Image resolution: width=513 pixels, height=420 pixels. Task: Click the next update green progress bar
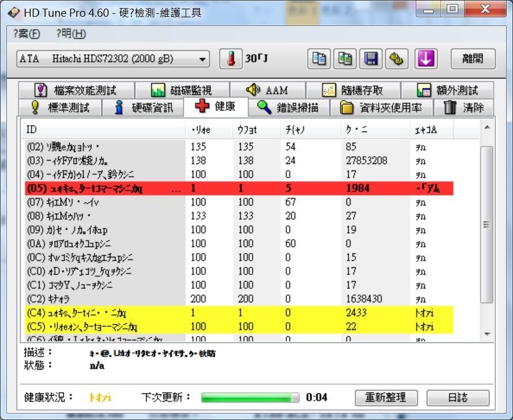(250, 398)
